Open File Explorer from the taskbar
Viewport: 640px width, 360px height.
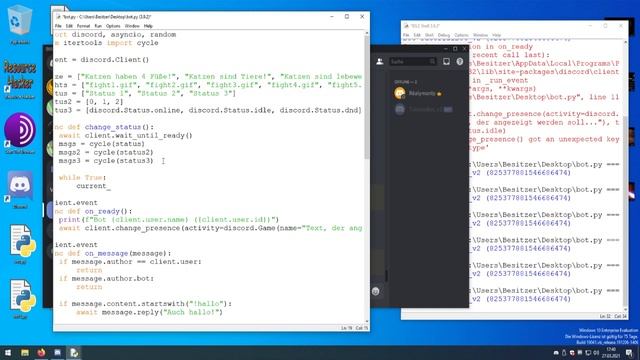[25, 353]
